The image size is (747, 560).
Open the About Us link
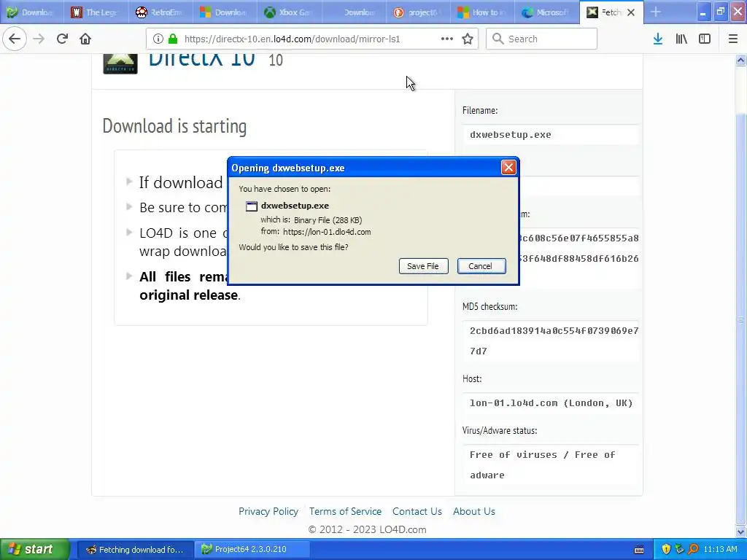[x=474, y=511]
